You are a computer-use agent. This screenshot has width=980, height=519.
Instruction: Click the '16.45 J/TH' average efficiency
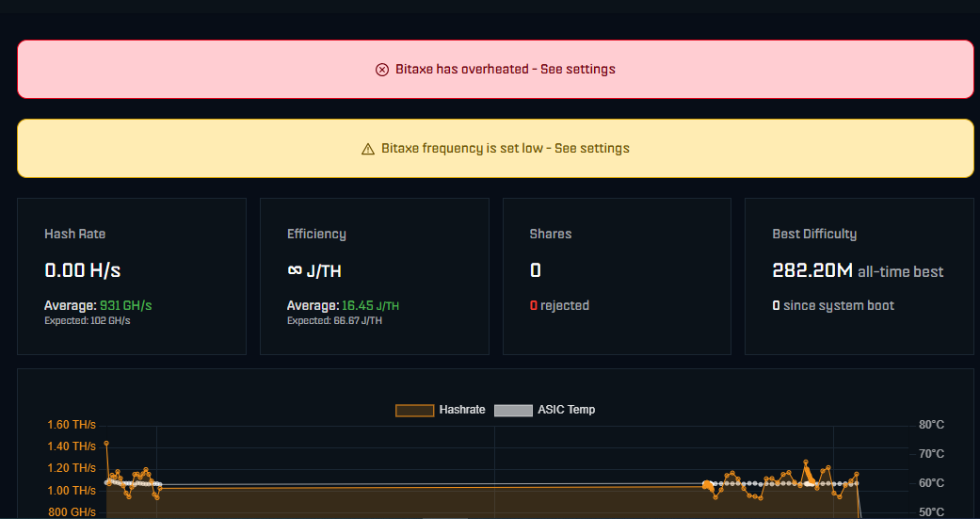[x=370, y=306]
